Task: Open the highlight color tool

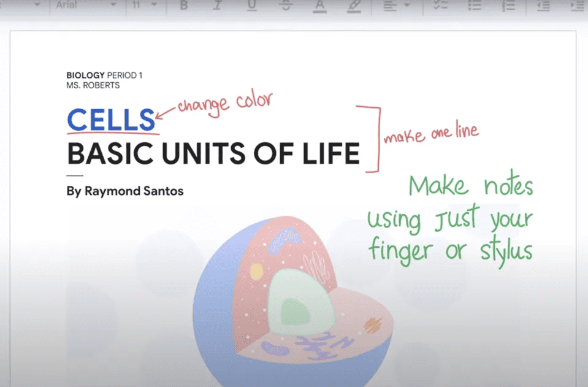Action: tap(354, 6)
